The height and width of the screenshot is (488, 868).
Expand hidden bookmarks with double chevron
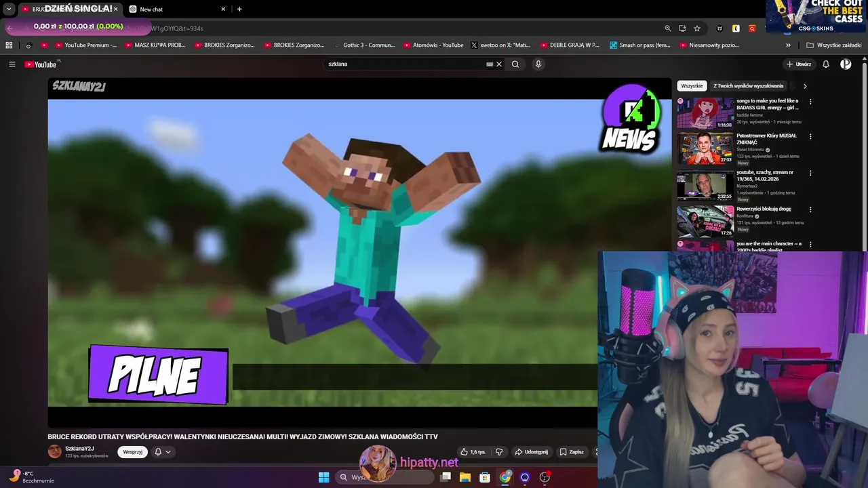click(x=788, y=45)
